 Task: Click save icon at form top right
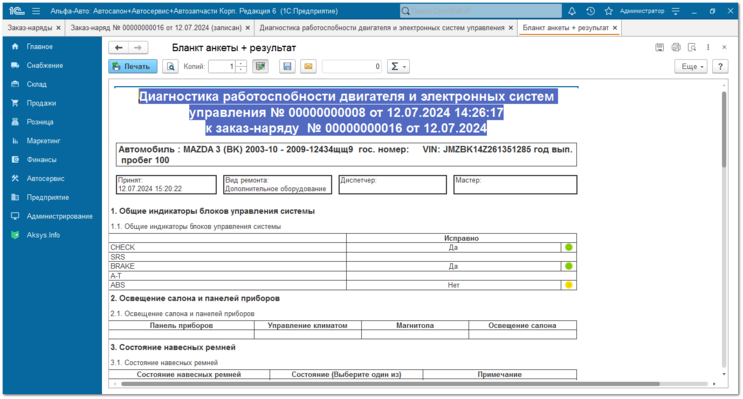click(x=660, y=47)
